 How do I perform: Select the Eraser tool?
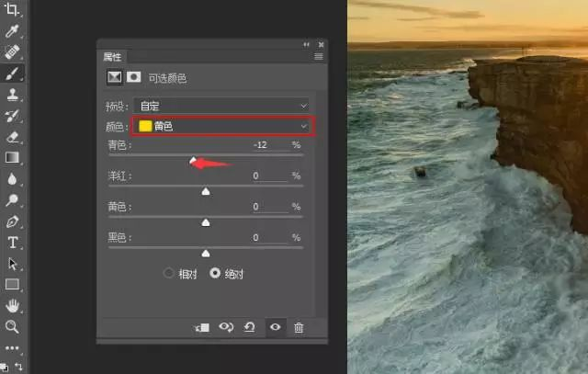(x=13, y=136)
